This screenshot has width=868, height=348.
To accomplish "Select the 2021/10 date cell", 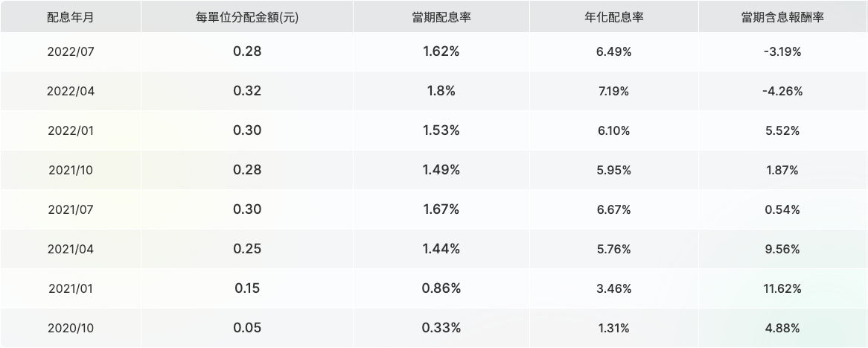I will pyautogui.click(x=70, y=170).
